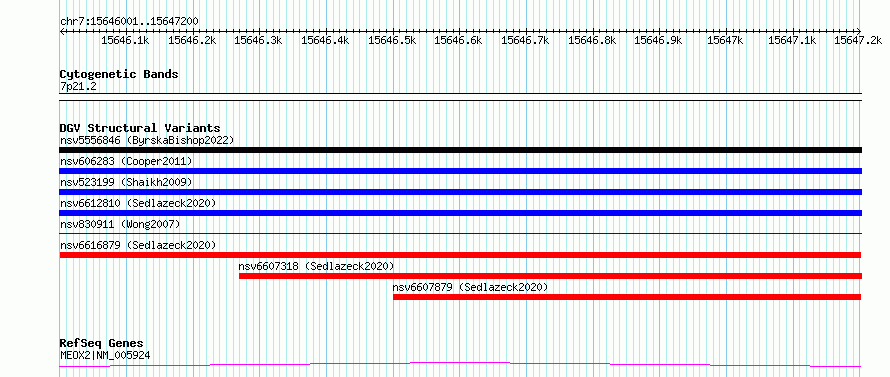Click the 15646.7k ruler tick label
This screenshot has height=377, width=890.
[x=526, y=40]
